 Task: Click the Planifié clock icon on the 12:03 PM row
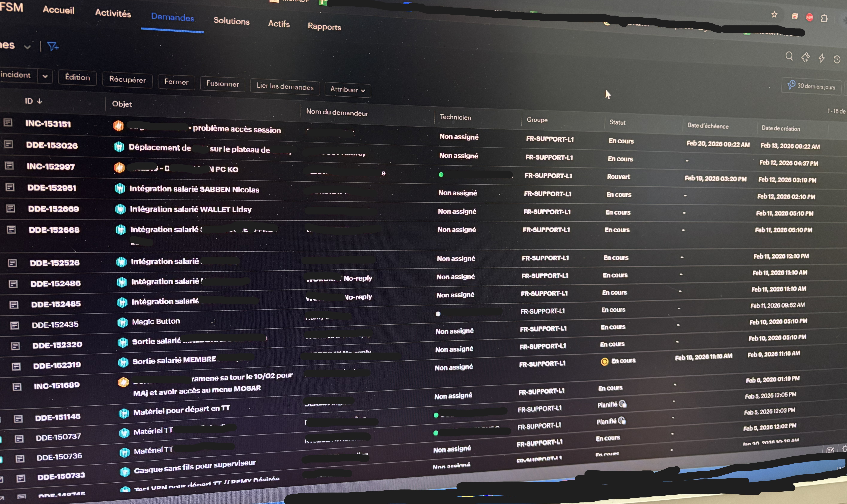[x=622, y=420]
